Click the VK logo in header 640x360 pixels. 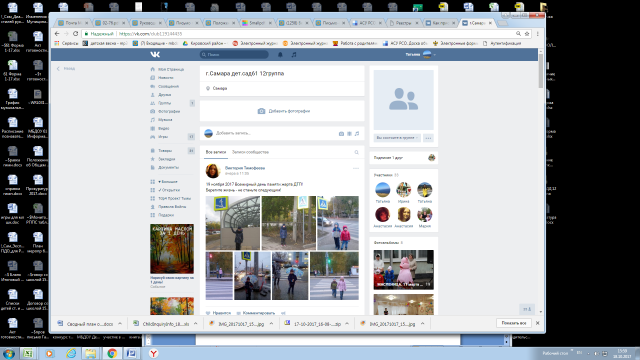[155, 54]
